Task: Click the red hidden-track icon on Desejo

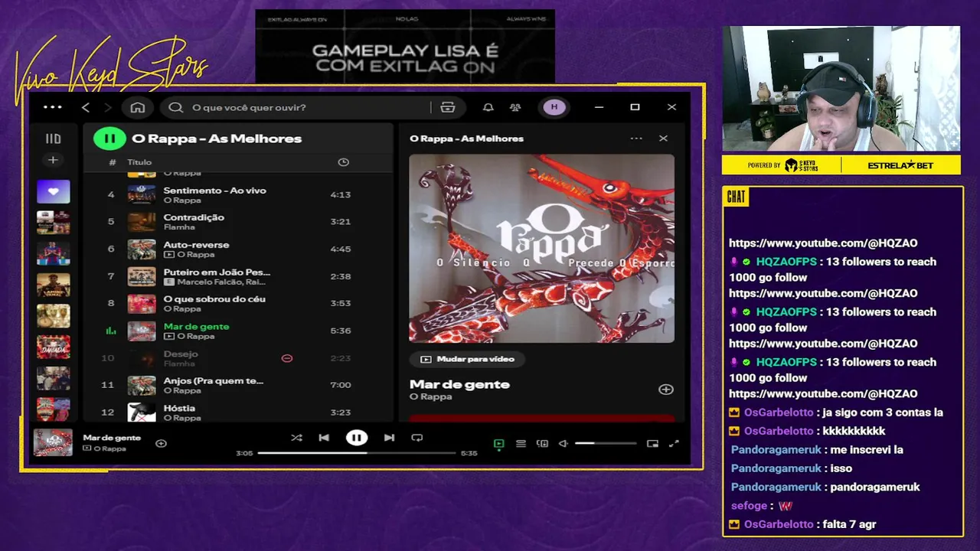Action: (x=287, y=358)
